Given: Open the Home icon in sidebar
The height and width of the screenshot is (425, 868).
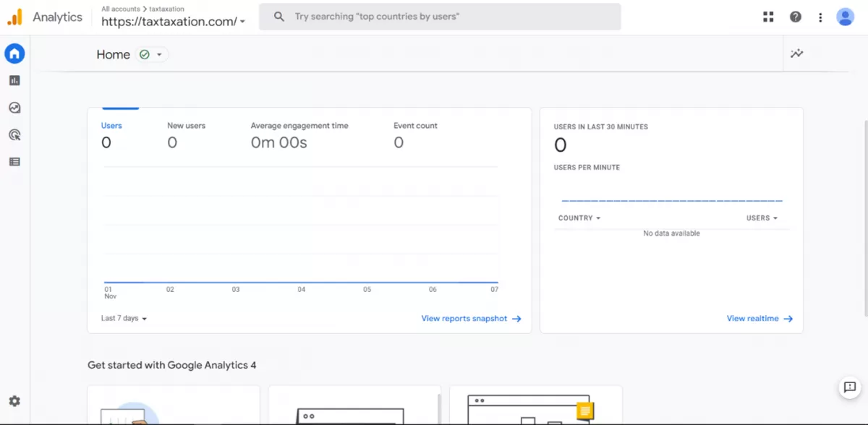Looking at the screenshot, I should tap(14, 53).
